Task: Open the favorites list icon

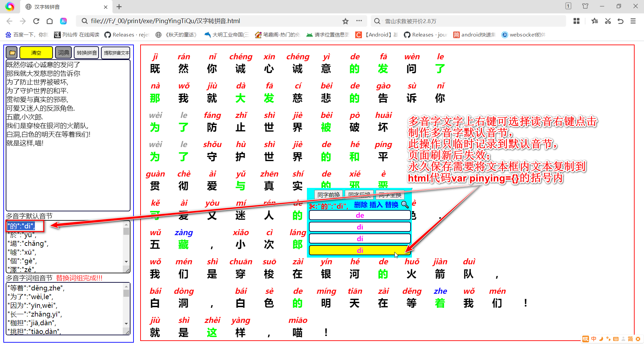Action: pos(595,21)
